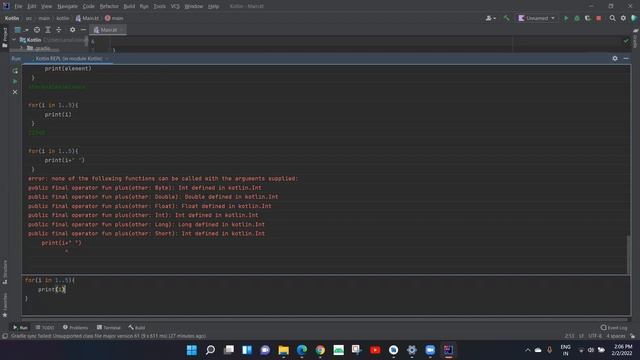Click Collapse All in Project panel

[59, 30]
